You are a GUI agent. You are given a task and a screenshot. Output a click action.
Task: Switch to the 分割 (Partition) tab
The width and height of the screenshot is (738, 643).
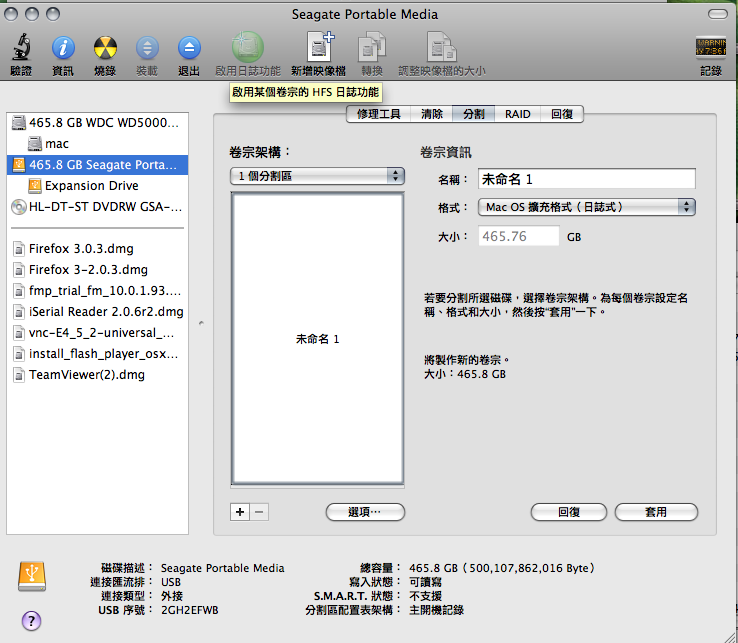tap(473, 114)
